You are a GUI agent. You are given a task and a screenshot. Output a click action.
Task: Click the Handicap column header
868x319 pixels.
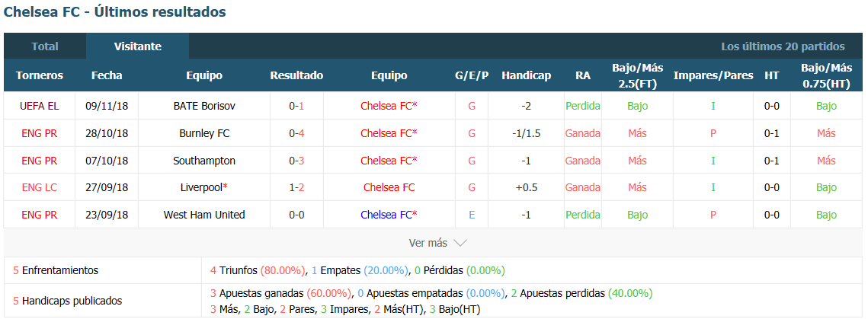pyautogui.click(x=527, y=75)
